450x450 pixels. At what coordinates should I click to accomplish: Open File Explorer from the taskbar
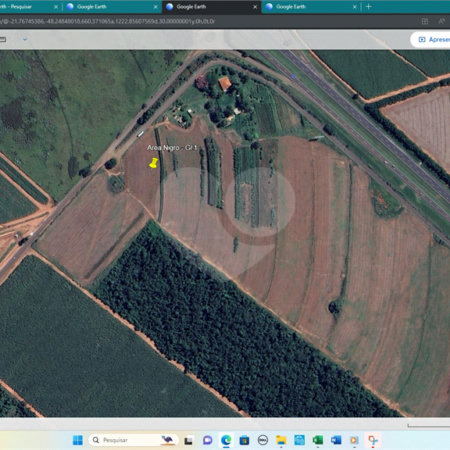(x=281, y=440)
